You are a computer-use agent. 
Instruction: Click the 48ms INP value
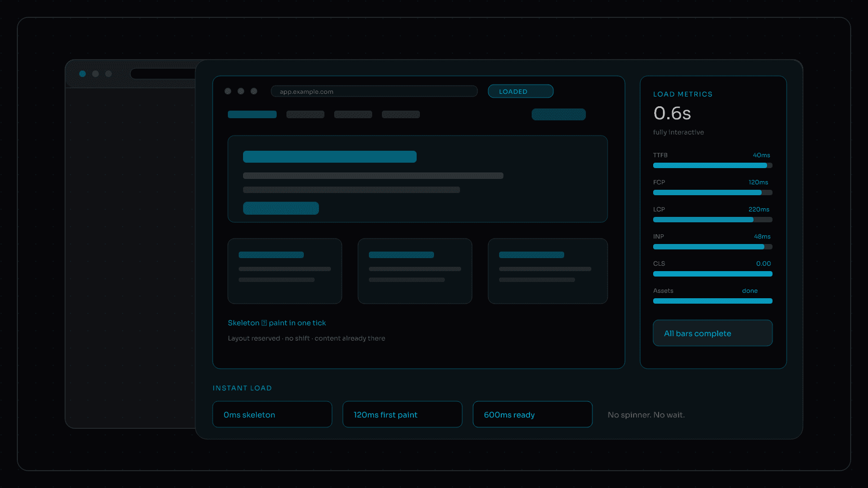pyautogui.click(x=762, y=236)
